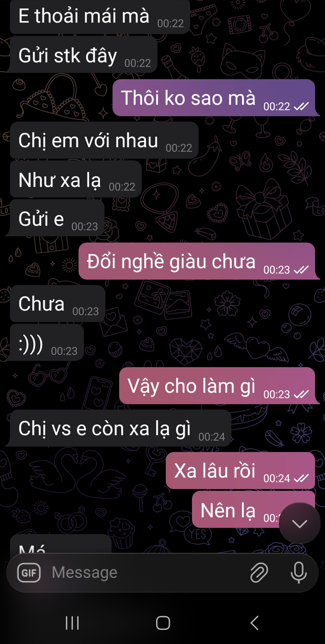Select the 'Vậy cho làm gì' bubble
Image resolution: width=325 pixels, height=644 pixels.
(x=217, y=386)
